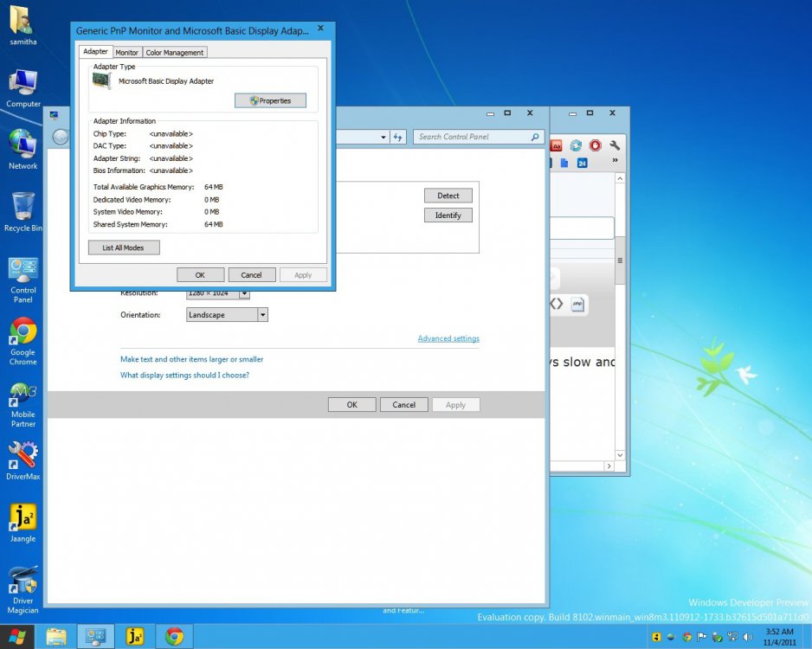Click the Jaangle icon in taskbar
This screenshot has height=649, width=812.
tap(135, 637)
